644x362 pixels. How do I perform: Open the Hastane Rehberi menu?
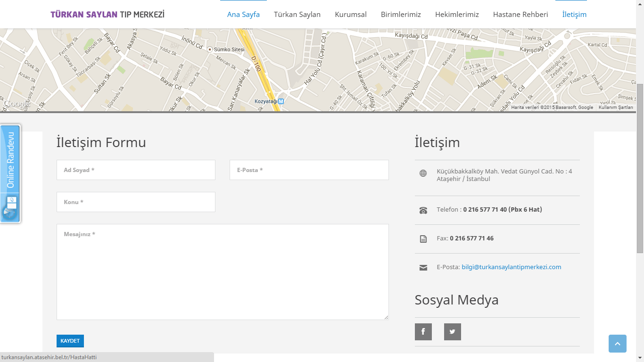pyautogui.click(x=520, y=15)
